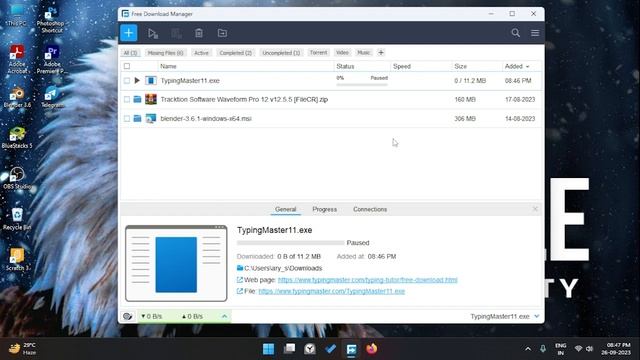This screenshot has height=360, width=640.
Task: Click the blue Add download plus button
Action: pyautogui.click(x=129, y=33)
